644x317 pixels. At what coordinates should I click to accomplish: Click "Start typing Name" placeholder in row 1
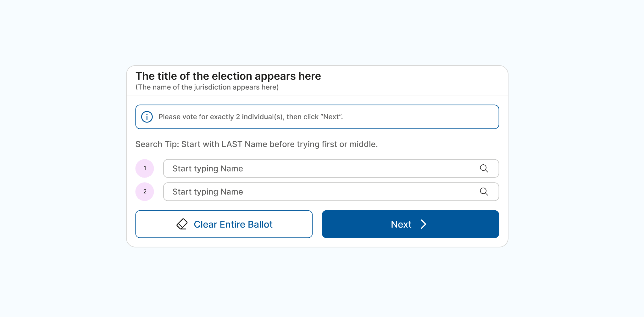coord(208,168)
